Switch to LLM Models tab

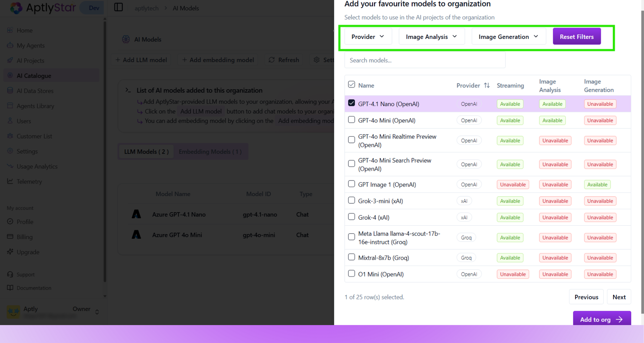pos(147,152)
